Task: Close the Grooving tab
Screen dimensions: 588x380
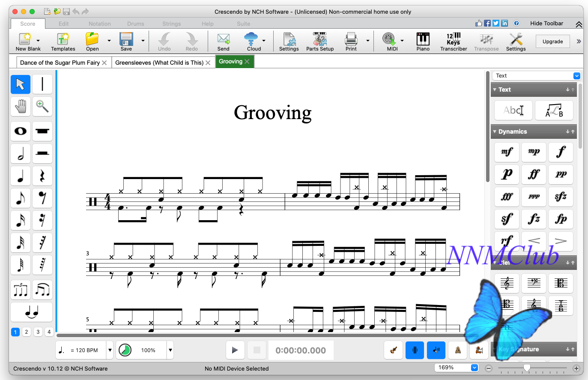Action: click(247, 62)
